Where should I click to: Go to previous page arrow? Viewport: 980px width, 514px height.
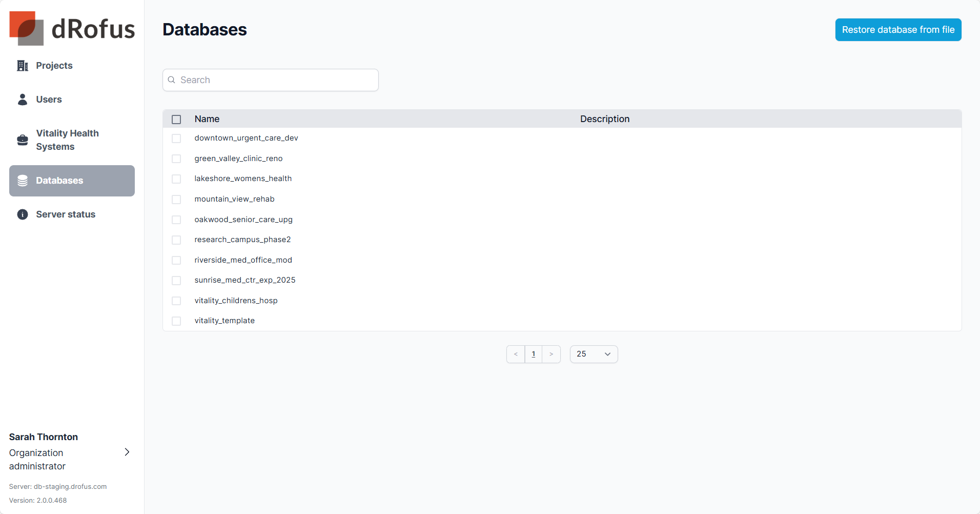tap(516, 354)
